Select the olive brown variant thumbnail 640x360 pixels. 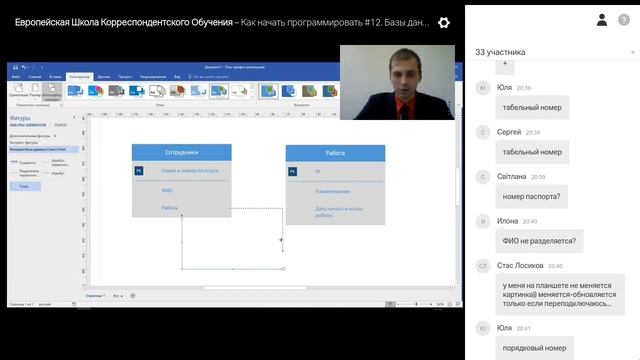click(x=309, y=91)
